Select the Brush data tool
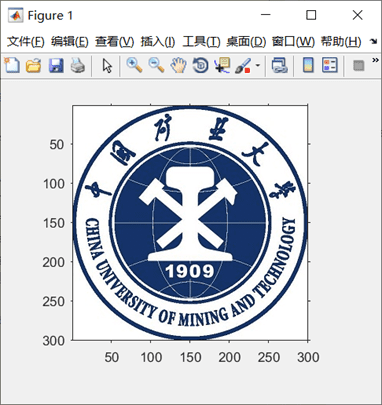The image size is (382, 405). 243,65
